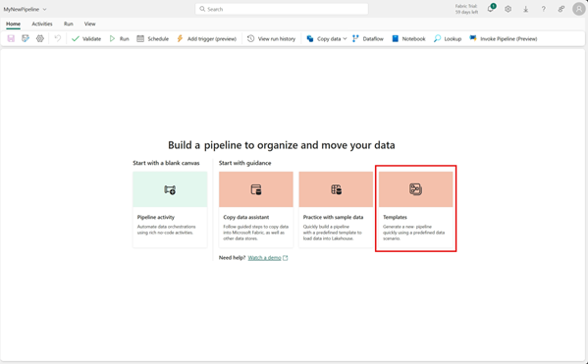
Task: Click the Templates card icon
Action: (415, 189)
